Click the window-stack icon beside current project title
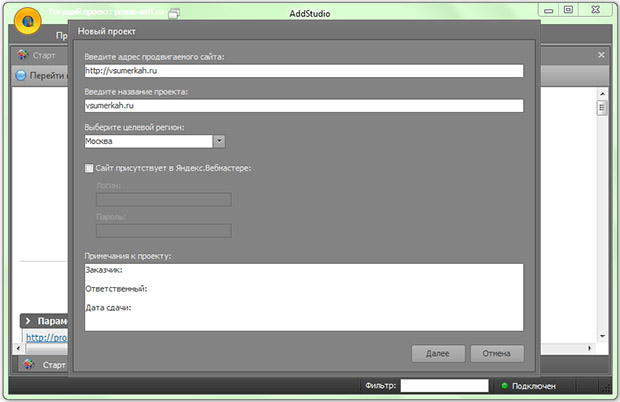 tap(174, 13)
